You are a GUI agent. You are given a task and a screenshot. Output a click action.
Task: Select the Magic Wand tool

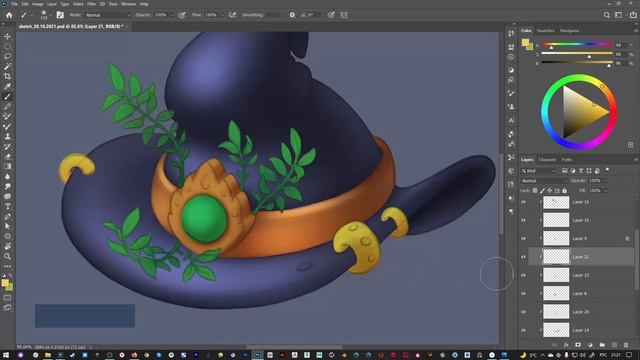point(7,67)
